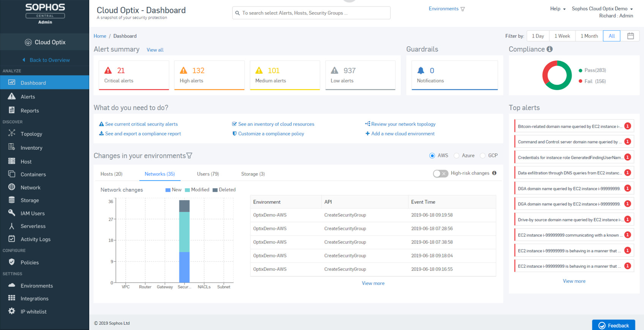Open the Bitcoin-related domain name top alert

click(x=574, y=126)
